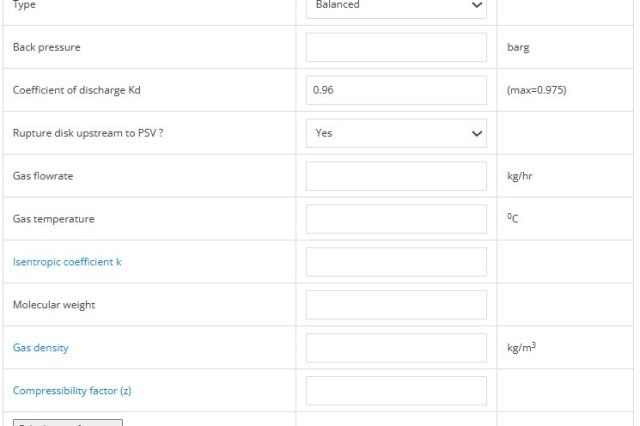Open the Compressibility factor (z) link
The height and width of the screenshot is (426, 640).
72,390
